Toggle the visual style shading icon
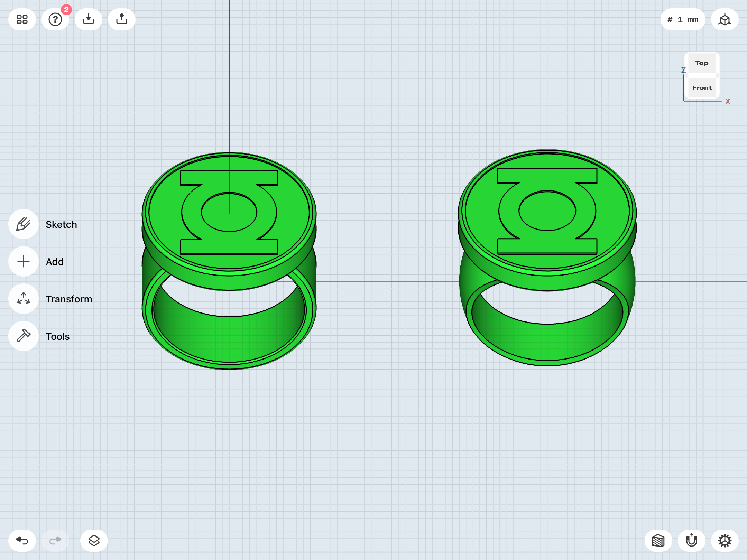This screenshot has width=747, height=560. (658, 541)
